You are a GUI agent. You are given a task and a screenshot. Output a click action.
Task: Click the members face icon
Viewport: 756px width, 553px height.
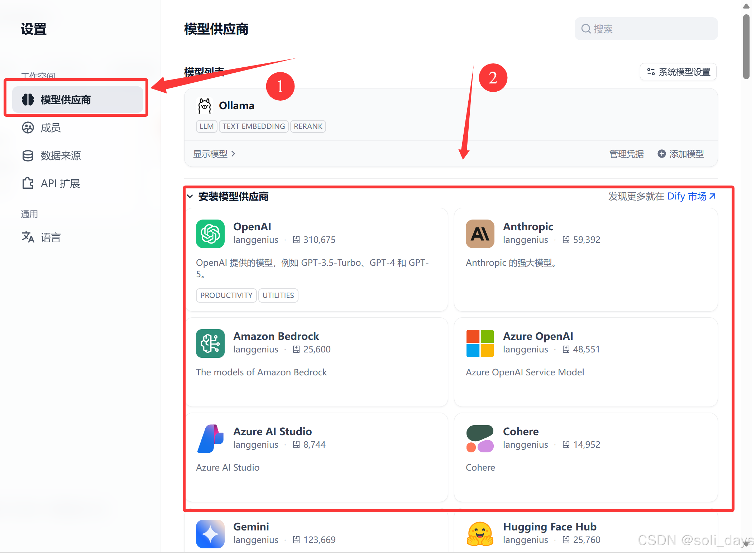(28, 128)
